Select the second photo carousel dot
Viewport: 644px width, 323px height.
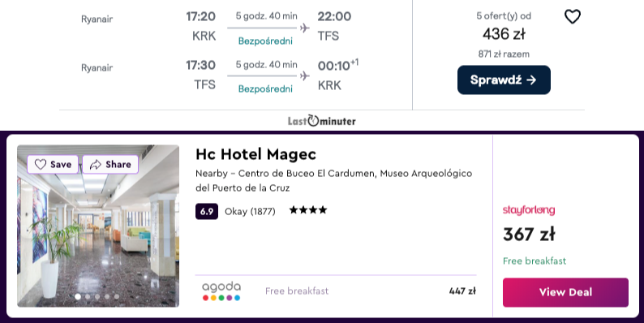[88, 296]
